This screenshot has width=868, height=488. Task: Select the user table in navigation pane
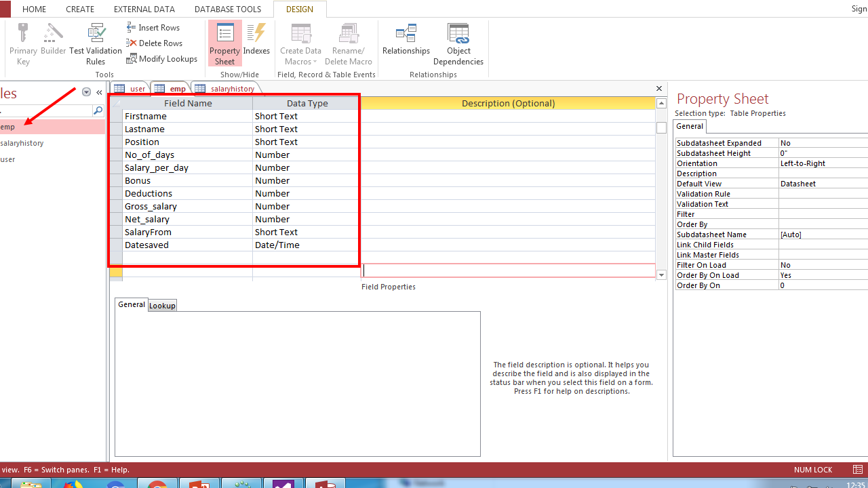coord(7,159)
